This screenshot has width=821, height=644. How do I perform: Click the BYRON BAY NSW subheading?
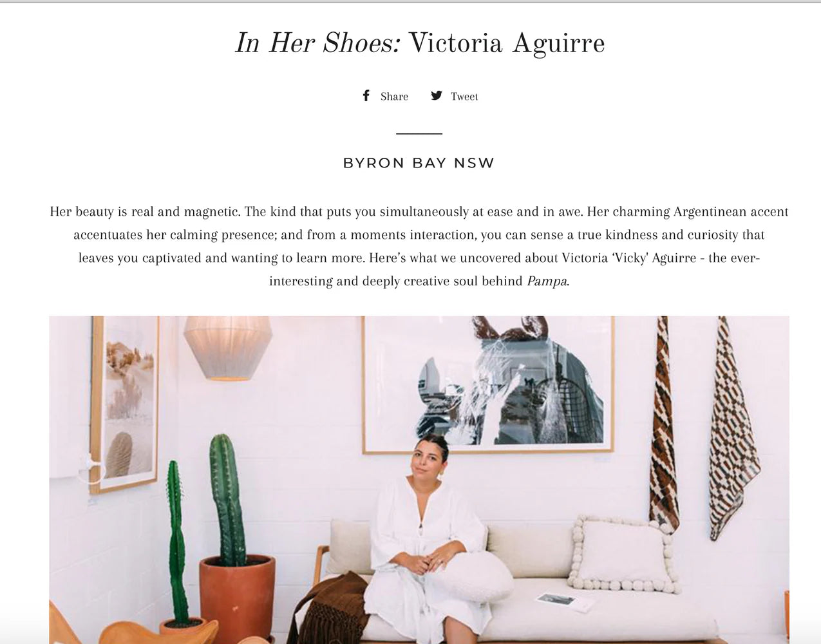[419, 163]
